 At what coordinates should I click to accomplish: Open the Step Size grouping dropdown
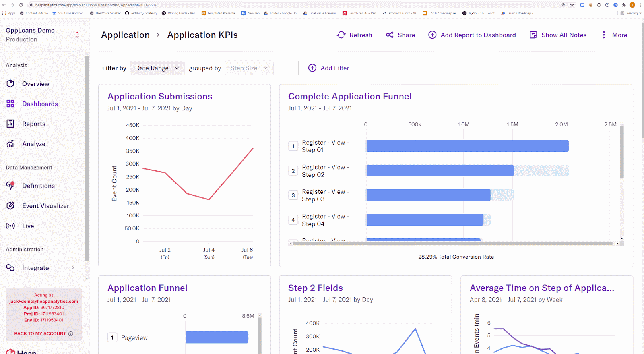click(249, 68)
